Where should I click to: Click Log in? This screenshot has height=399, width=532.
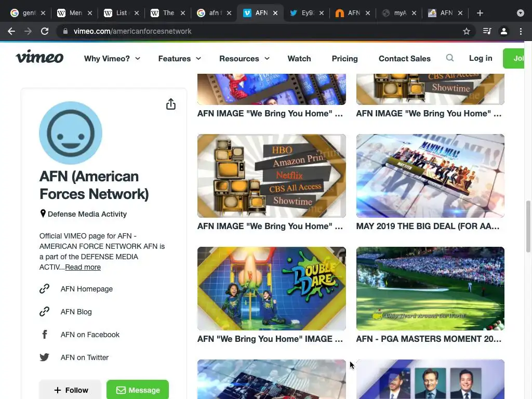click(x=481, y=58)
